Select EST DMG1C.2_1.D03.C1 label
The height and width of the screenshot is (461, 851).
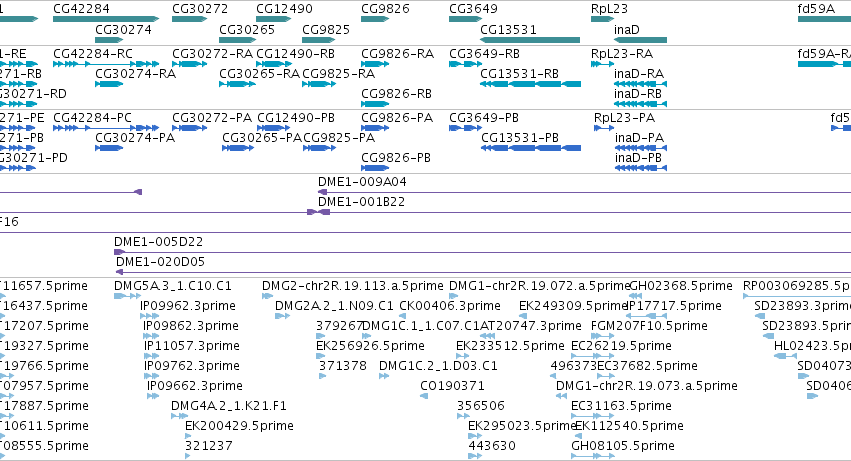[x=438, y=366]
